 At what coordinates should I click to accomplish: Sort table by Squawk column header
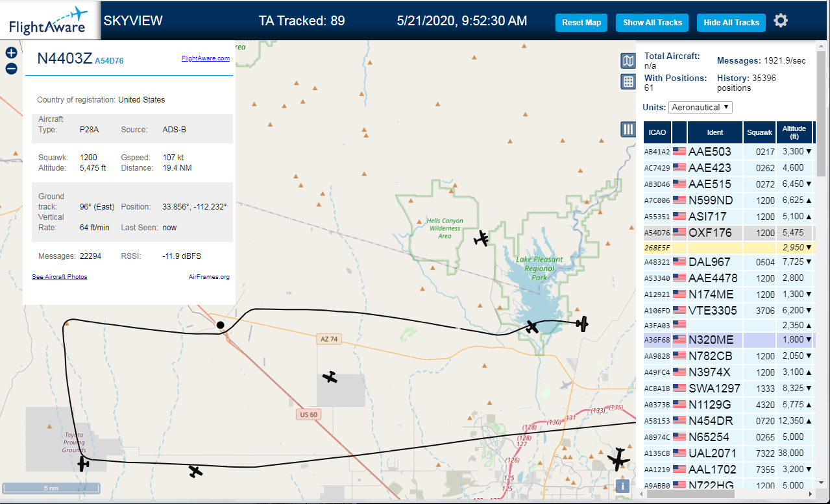point(759,132)
